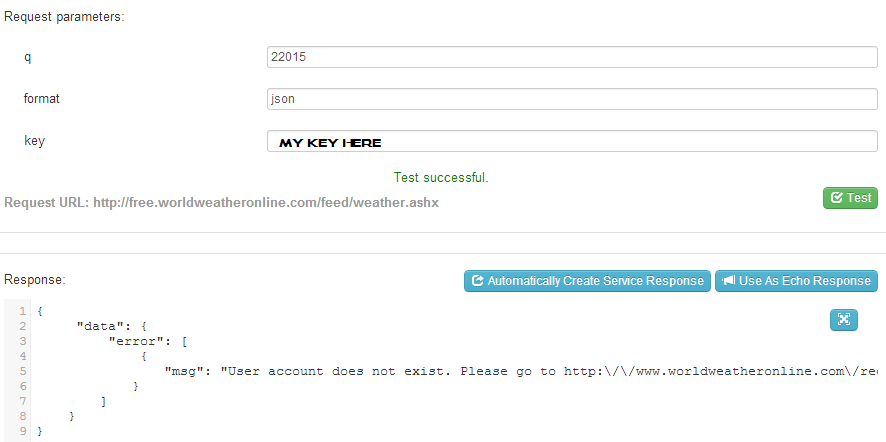The height and width of the screenshot is (442, 886).
Task: Click the Request URL text
Action: [222, 202]
